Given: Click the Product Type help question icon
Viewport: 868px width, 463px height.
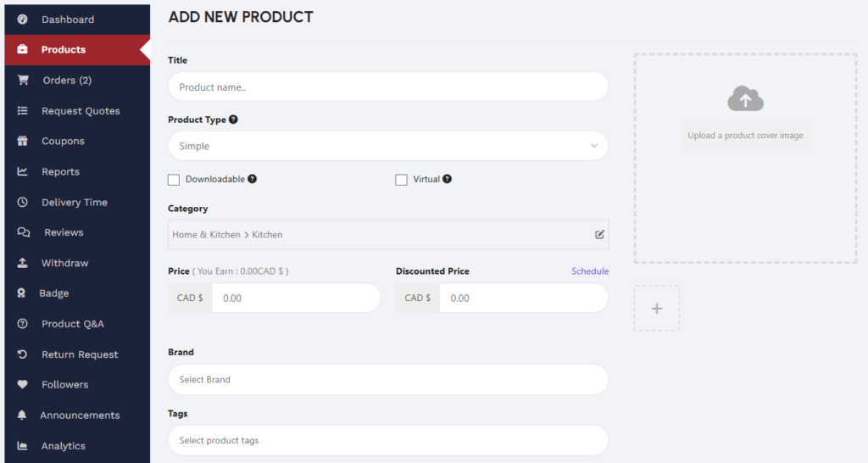Looking at the screenshot, I should coord(233,120).
